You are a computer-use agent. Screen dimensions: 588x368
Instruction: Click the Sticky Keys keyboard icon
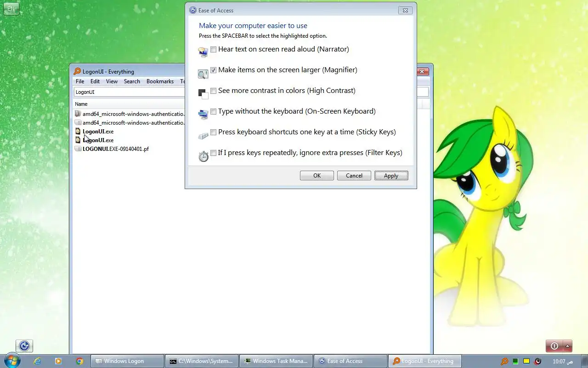(203, 136)
